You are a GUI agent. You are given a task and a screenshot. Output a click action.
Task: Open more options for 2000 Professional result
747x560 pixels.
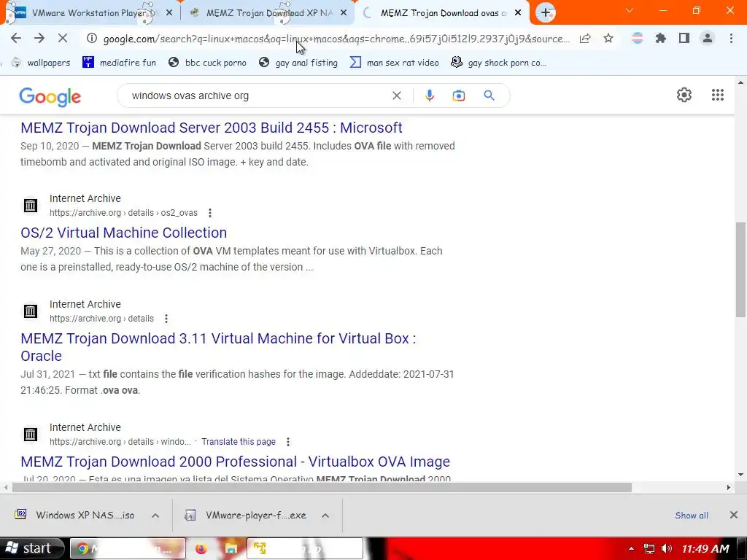pos(287,442)
